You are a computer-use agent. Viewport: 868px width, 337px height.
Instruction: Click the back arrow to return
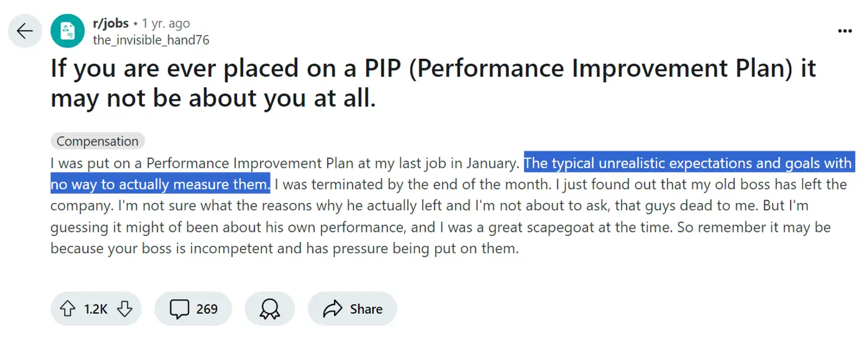tap(24, 31)
